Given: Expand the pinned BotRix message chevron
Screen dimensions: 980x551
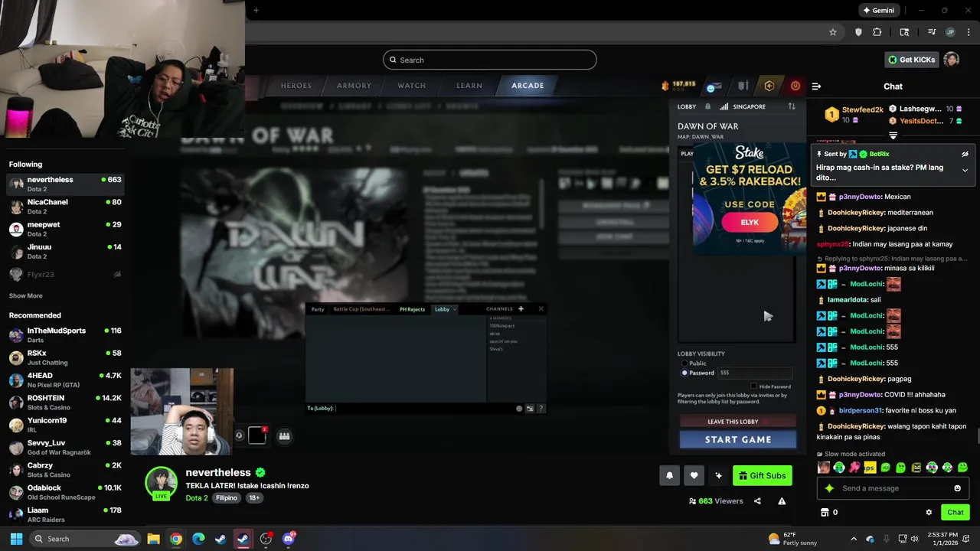Looking at the screenshot, I should 965,170.
